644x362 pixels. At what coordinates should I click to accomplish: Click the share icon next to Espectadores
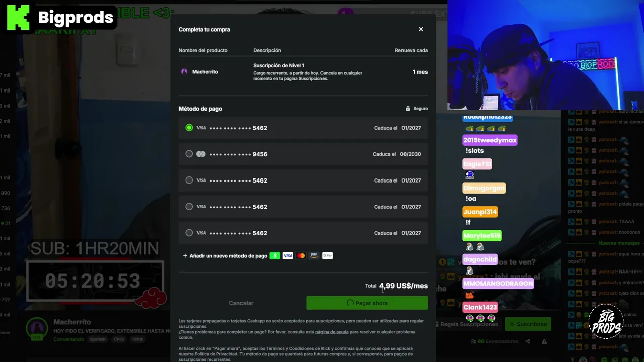click(x=528, y=341)
